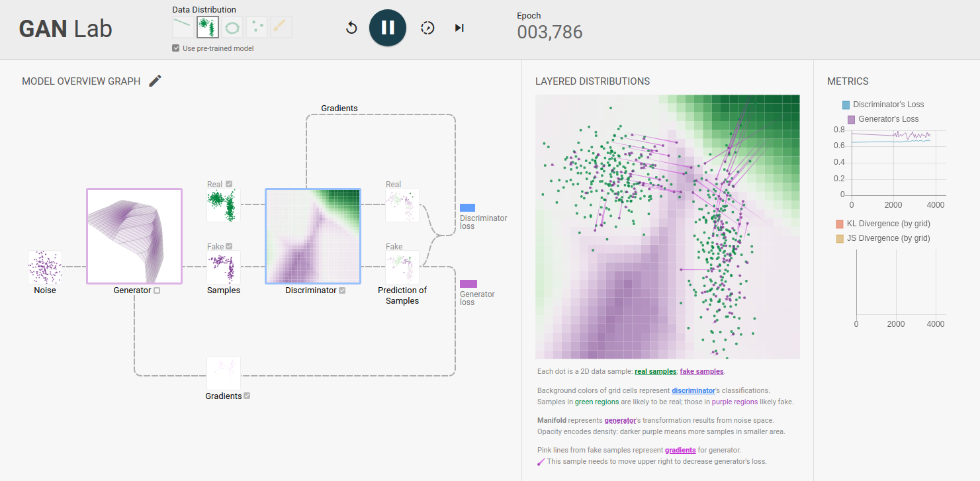Edit the model overview graph pencil icon
The image size is (980, 481).
tap(155, 81)
